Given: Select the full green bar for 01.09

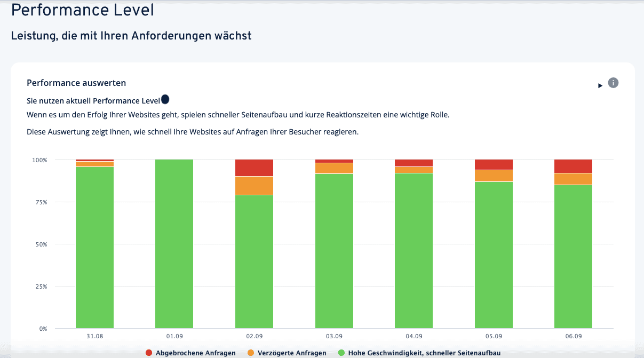Looking at the screenshot, I should [x=174, y=244].
